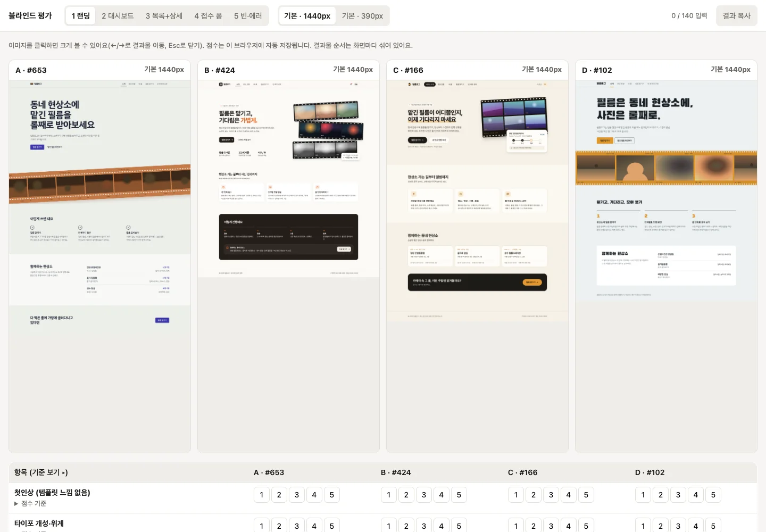This screenshot has width=766, height=532.
Task: Click the 결과 복사 button
Action: (737, 16)
